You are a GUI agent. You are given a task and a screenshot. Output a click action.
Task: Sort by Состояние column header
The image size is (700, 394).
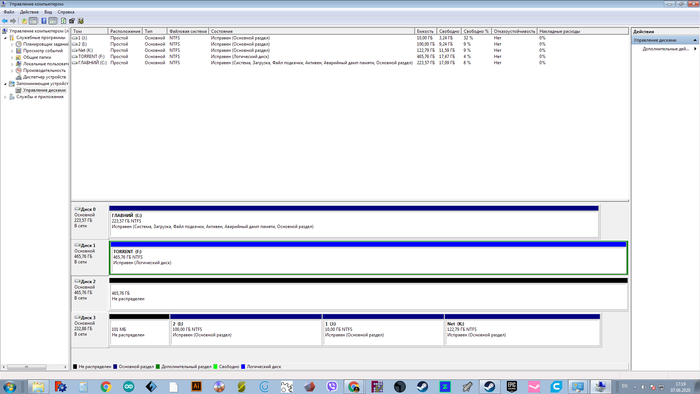click(x=312, y=31)
